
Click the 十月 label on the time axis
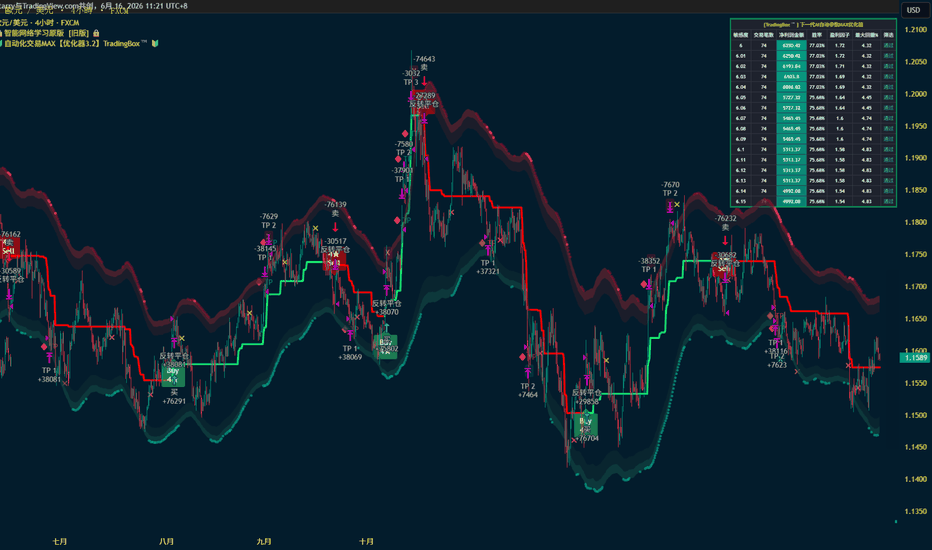pyautogui.click(x=366, y=541)
